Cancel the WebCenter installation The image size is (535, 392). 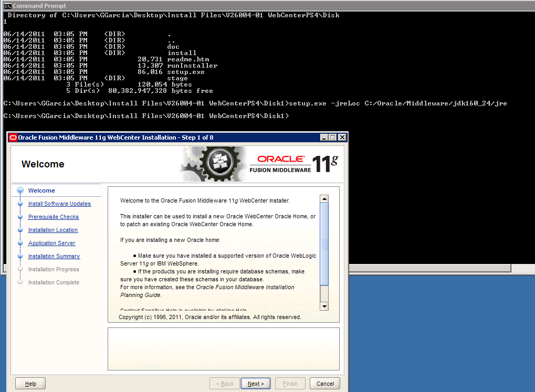tap(324, 383)
